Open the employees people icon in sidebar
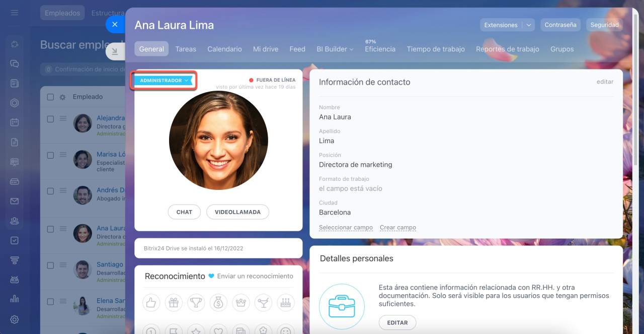The height and width of the screenshot is (334, 644). pos(14,221)
